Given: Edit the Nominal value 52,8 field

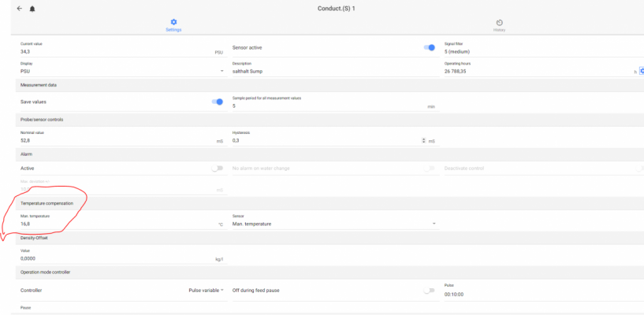Looking at the screenshot, I should tap(122, 141).
